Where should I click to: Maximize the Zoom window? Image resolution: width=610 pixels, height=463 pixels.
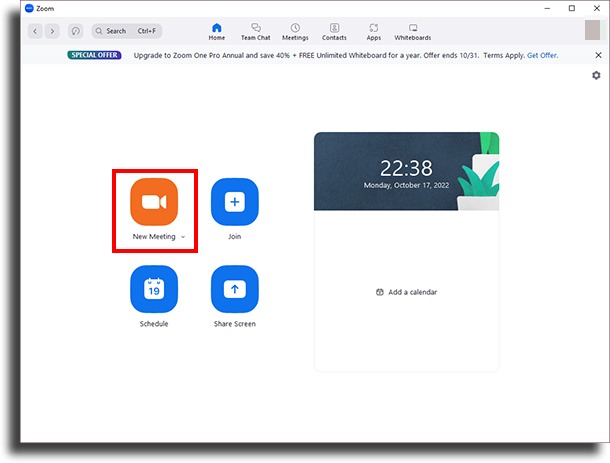(571, 8)
